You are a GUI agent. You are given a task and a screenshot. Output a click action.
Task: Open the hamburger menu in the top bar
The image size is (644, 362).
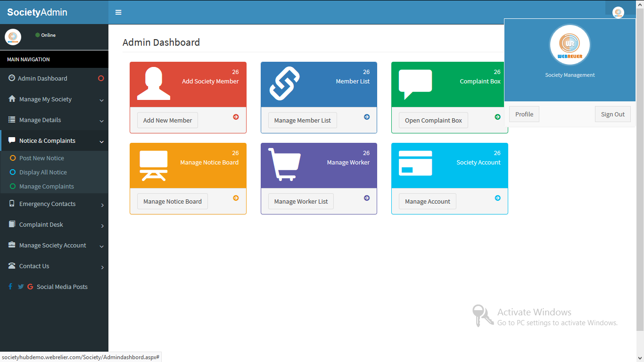pos(118,12)
